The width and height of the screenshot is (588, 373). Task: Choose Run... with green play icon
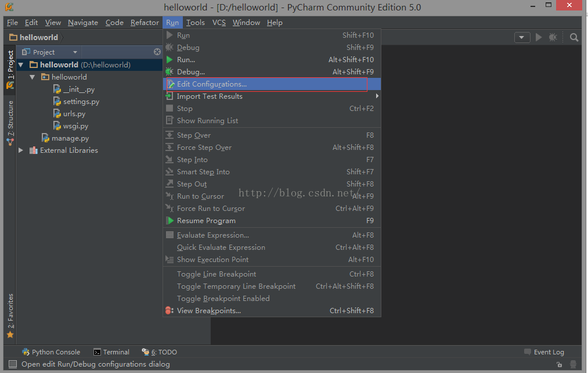coord(272,60)
